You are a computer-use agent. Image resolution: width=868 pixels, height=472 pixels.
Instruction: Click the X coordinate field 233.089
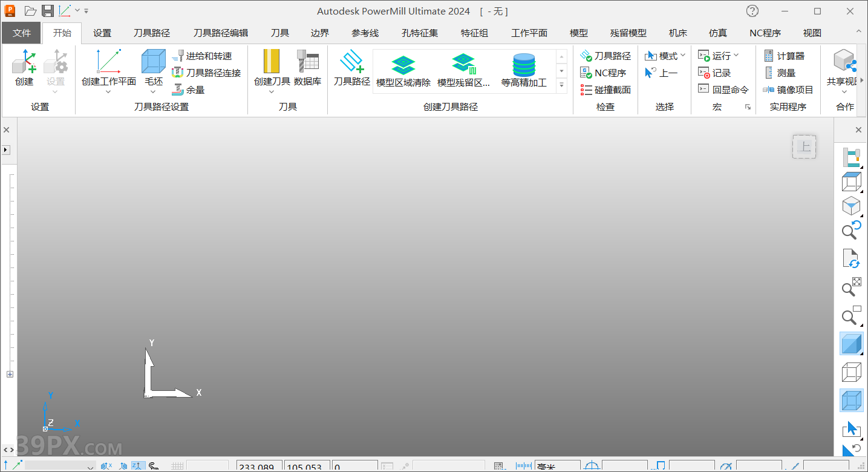tap(259, 467)
